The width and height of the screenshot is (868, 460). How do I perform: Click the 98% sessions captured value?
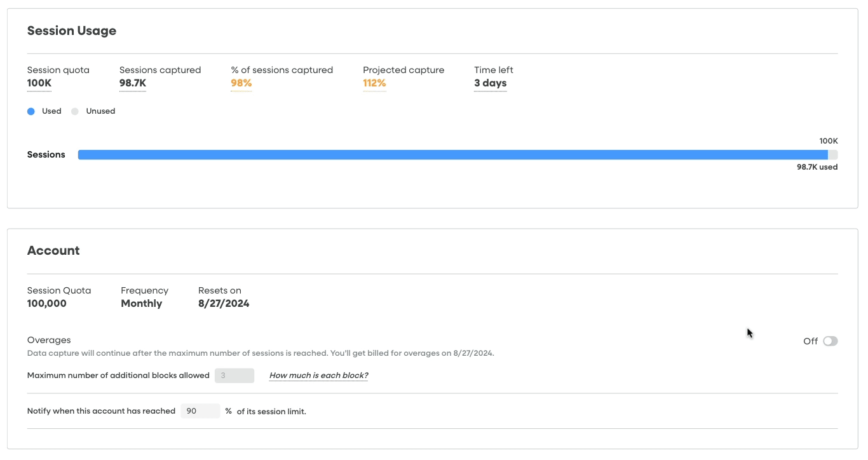241,83
